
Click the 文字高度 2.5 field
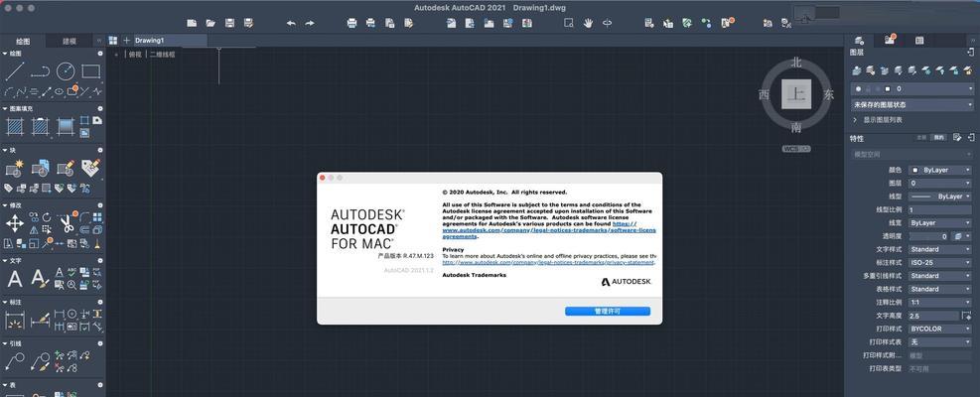pos(933,315)
